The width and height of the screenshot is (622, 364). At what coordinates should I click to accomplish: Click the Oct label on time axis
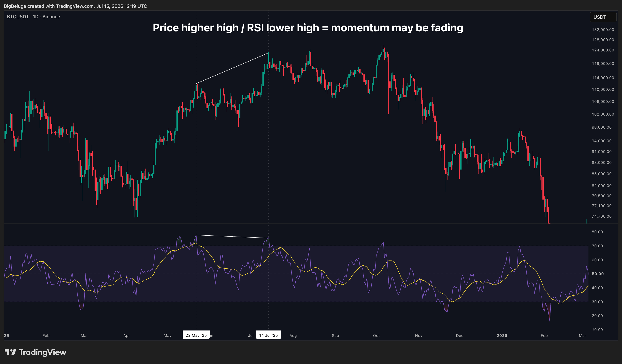(x=376, y=335)
